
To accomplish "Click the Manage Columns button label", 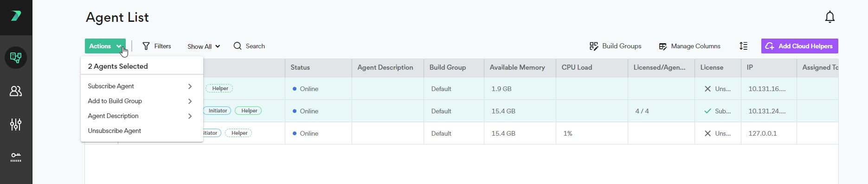I will [x=695, y=46].
